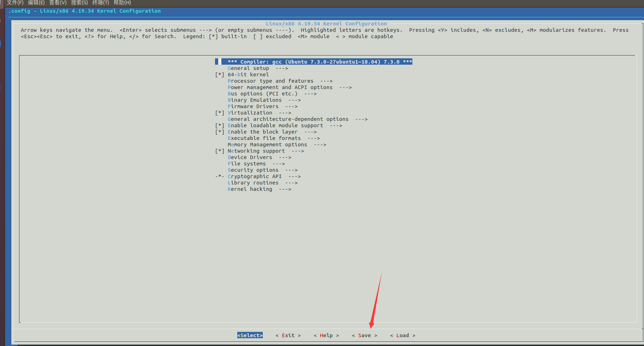
Task: Click the Help button
Action: tap(326, 335)
